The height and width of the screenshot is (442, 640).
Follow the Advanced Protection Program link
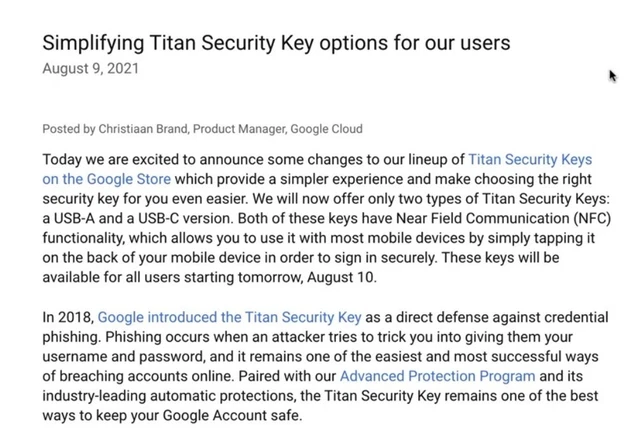437,376
